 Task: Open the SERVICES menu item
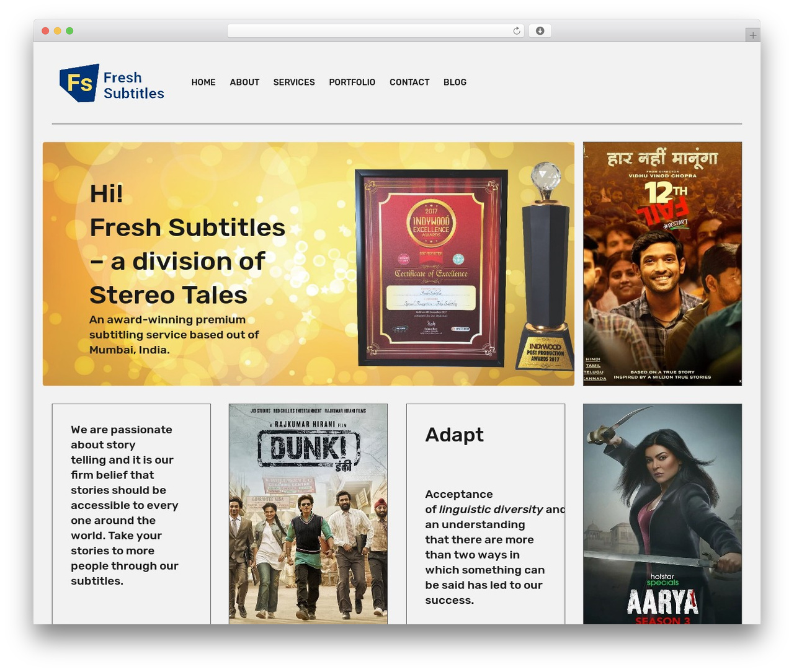click(x=294, y=82)
